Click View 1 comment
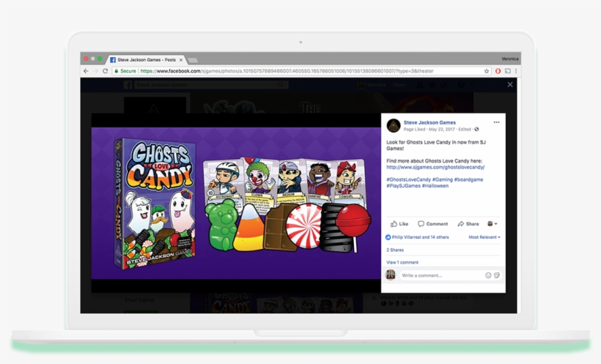The image size is (601, 364). click(x=402, y=262)
